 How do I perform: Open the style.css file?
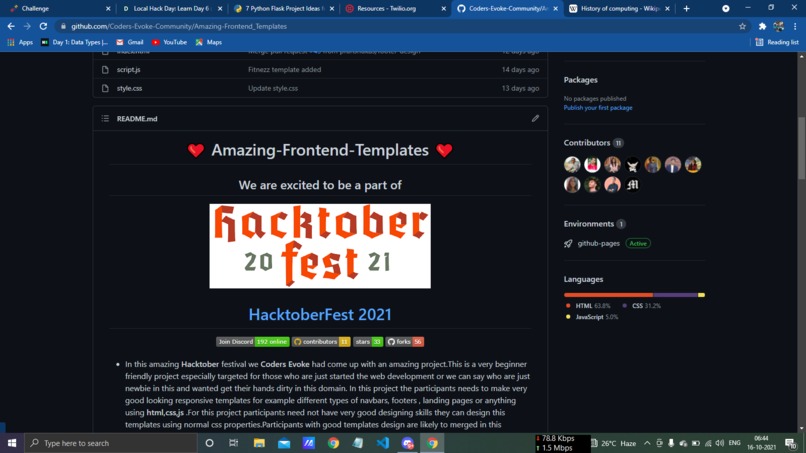(129, 88)
